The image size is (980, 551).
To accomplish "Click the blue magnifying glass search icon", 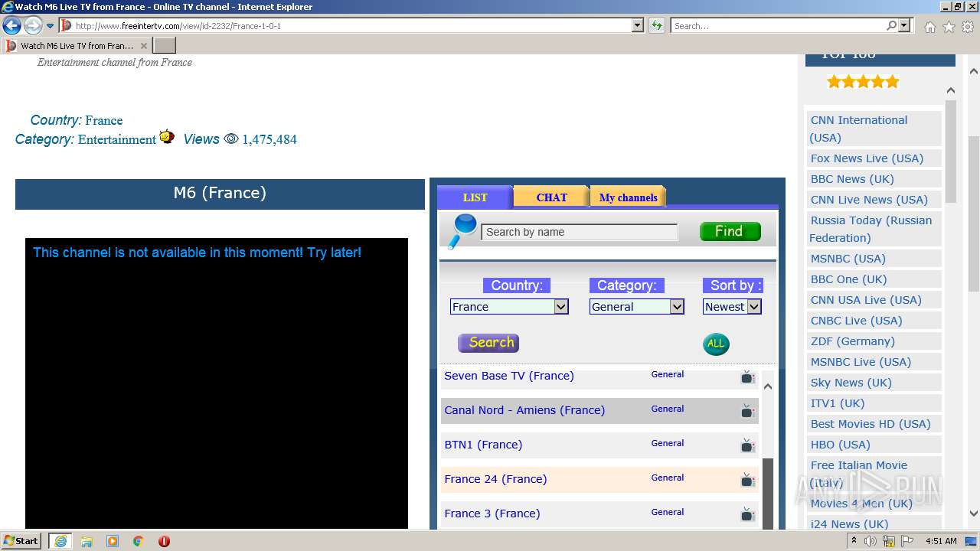I will click(x=462, y=231).
